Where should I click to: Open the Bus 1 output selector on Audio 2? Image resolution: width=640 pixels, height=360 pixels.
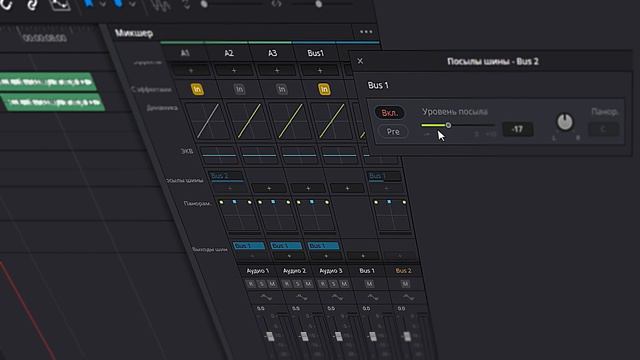point(286,246)
